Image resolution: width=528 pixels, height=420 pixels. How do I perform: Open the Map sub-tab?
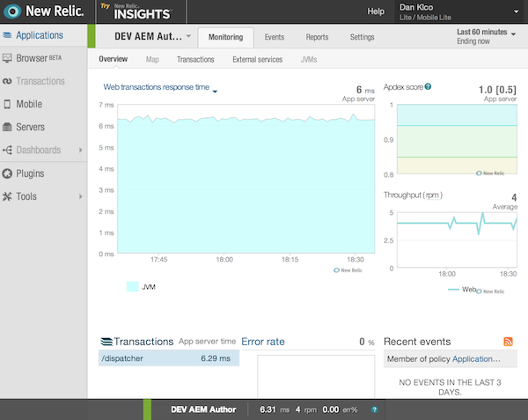pos(152,60)
